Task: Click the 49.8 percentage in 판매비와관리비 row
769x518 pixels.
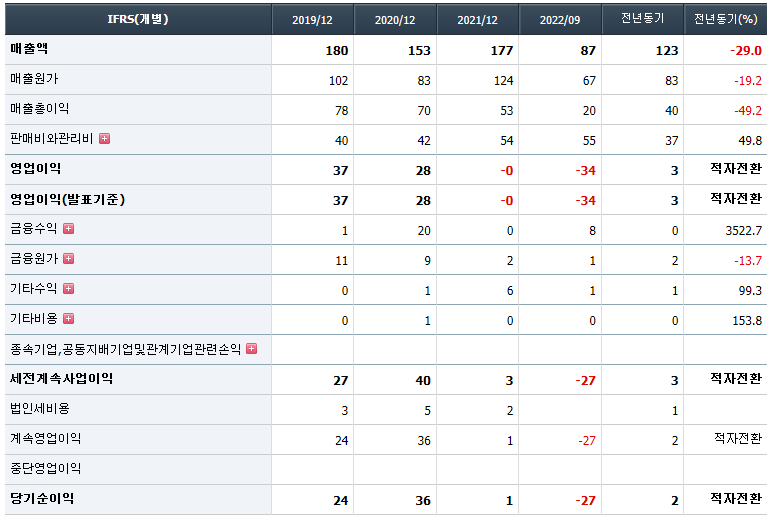Action: tap(750, 141)
